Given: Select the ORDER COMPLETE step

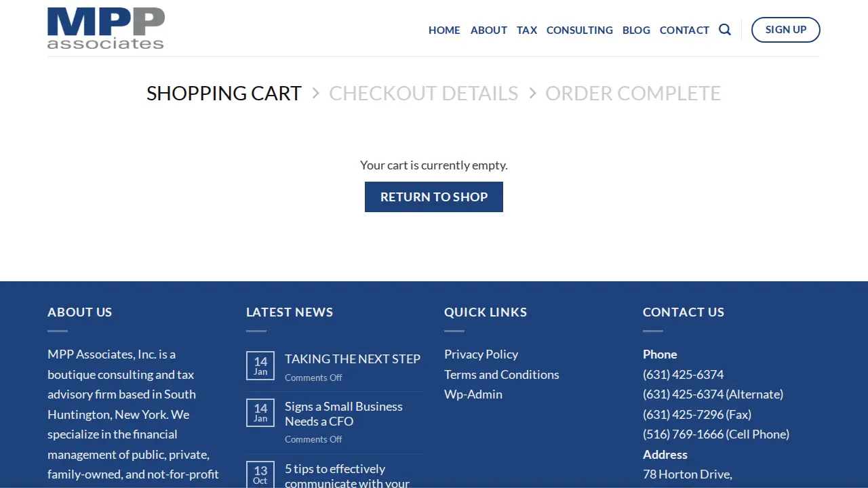Looking at the screenshot, I should pos(633,93).
